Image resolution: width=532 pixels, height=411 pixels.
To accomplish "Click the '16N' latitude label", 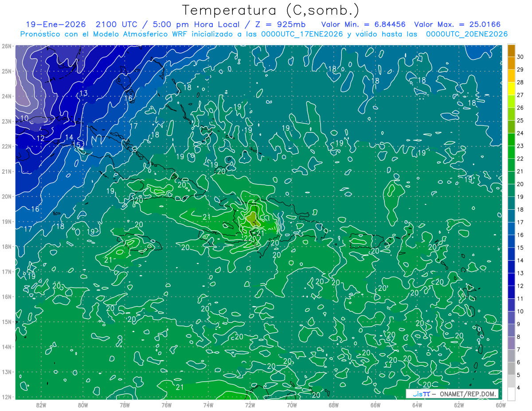I will click(6, 297).
